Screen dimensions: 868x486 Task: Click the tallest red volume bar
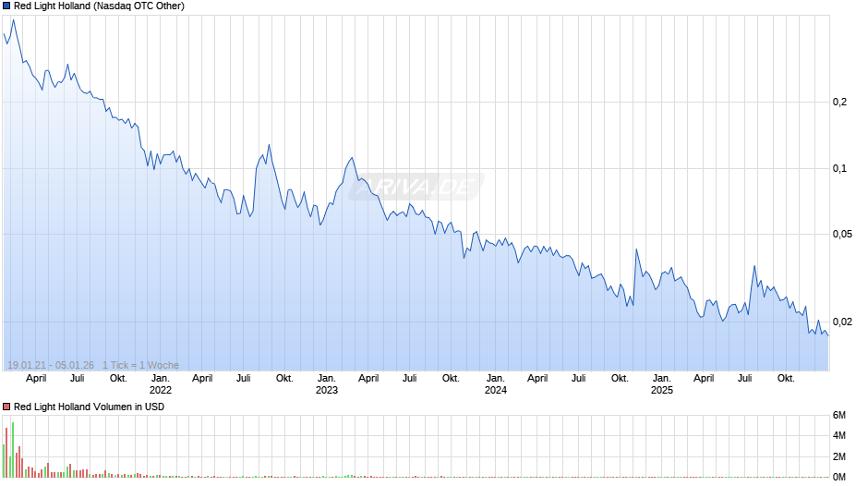tap(6, 453)
